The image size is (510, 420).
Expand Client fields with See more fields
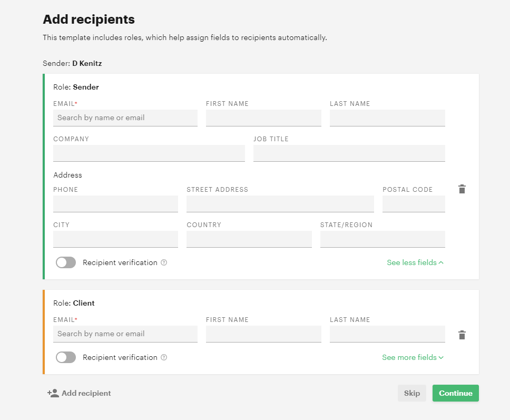413,357
